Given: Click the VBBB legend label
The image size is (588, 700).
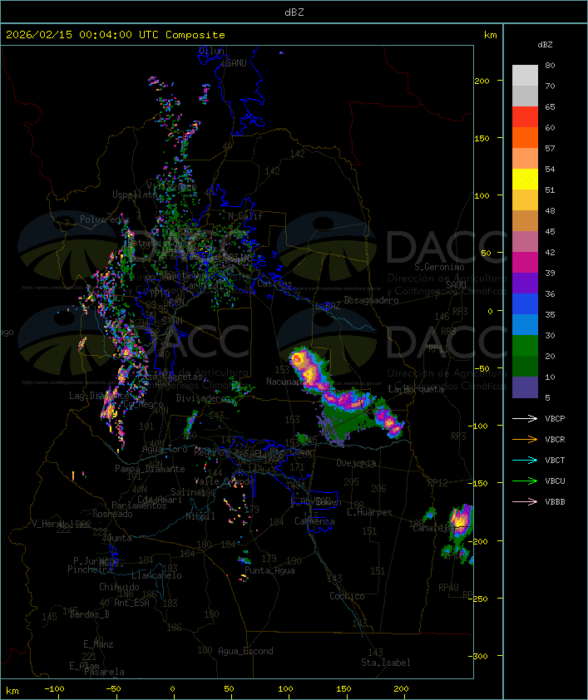Looking at the screenshot, I should (555, 502).
